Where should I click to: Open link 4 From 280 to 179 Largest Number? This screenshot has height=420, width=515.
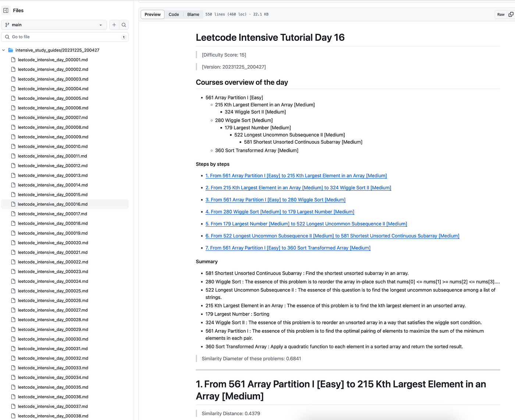tap(280, 212)
